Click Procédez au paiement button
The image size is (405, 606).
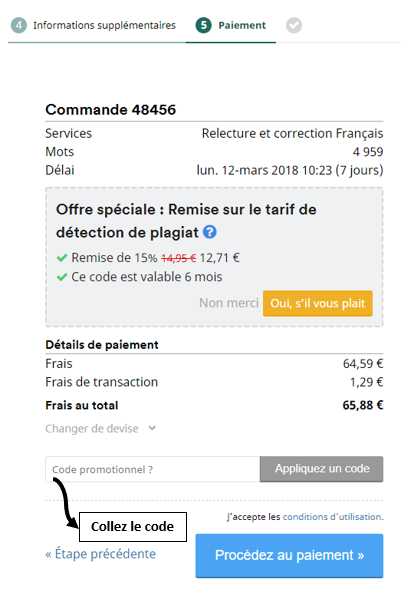pyautogui.click(x=289, y=555)
